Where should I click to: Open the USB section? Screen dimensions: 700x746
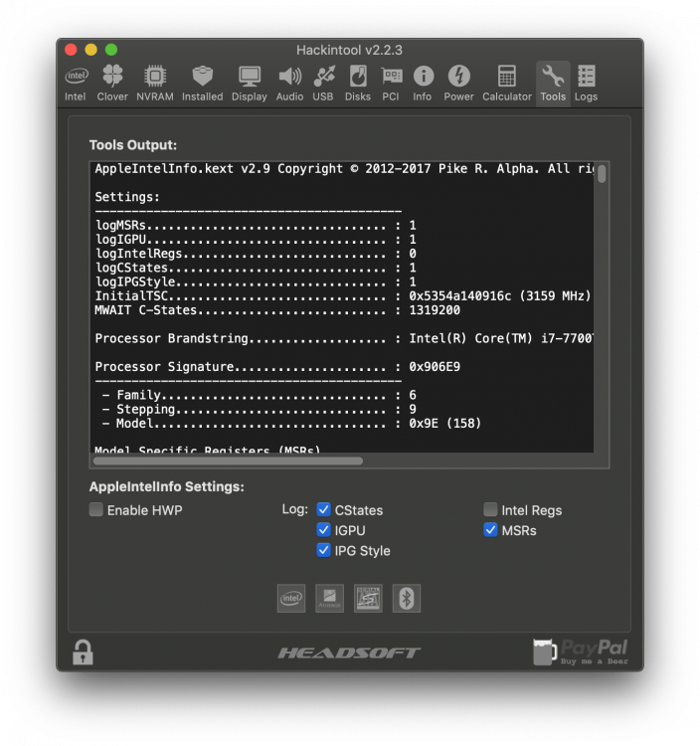coord(323,84)
